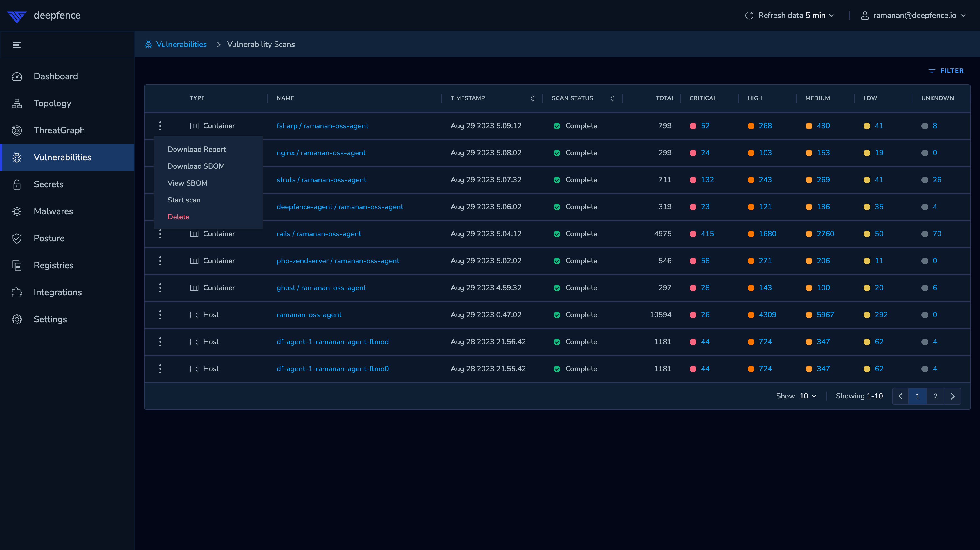Open the Filter button
This screenshot has width=980, height=550.
tap(946, 71)
